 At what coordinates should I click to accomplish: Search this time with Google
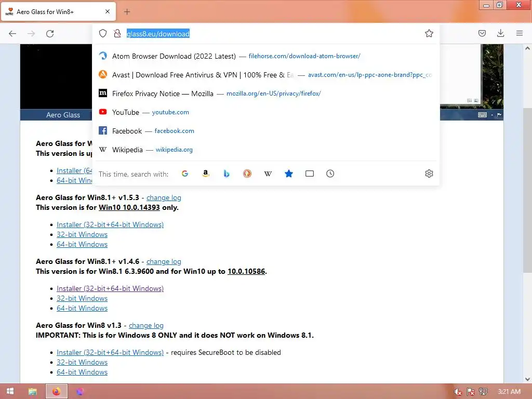[x=185, y=174]
